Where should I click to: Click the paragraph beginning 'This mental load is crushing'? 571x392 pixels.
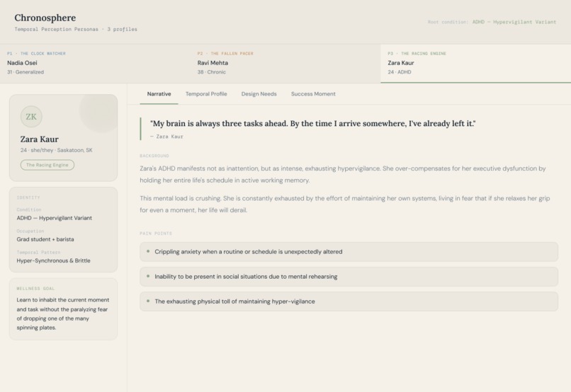pyautogui.click(x=345, y=204)
